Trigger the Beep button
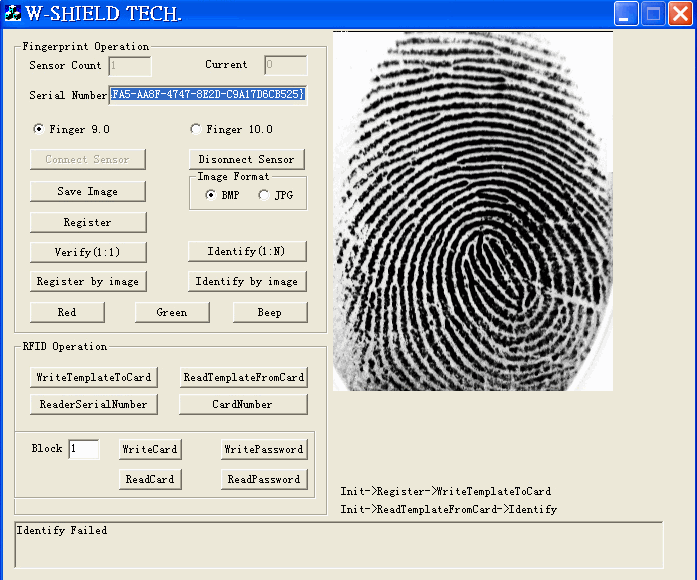 [x=270, y=312]
